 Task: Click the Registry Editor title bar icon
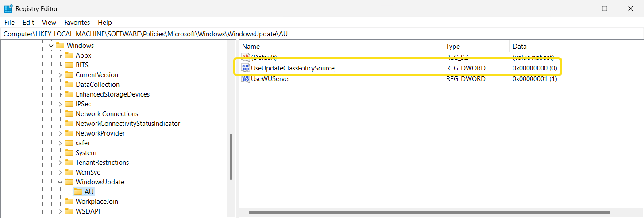(x=8, y=8)
